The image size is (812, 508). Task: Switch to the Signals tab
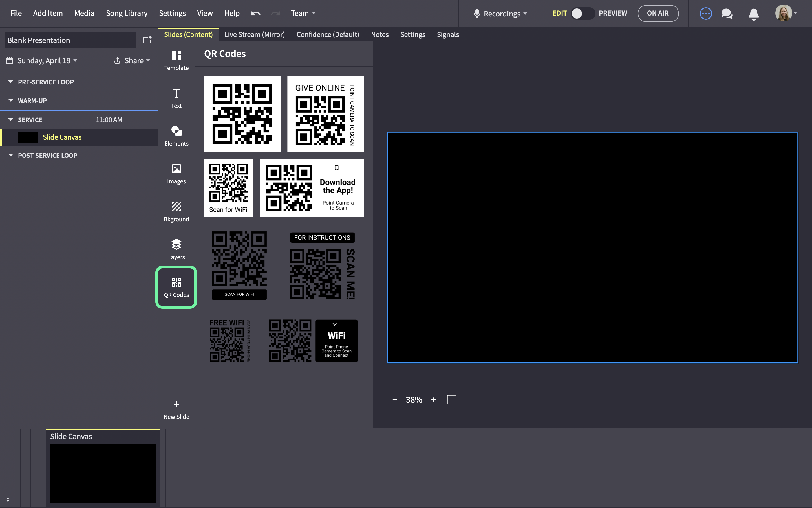coord(448,34)
